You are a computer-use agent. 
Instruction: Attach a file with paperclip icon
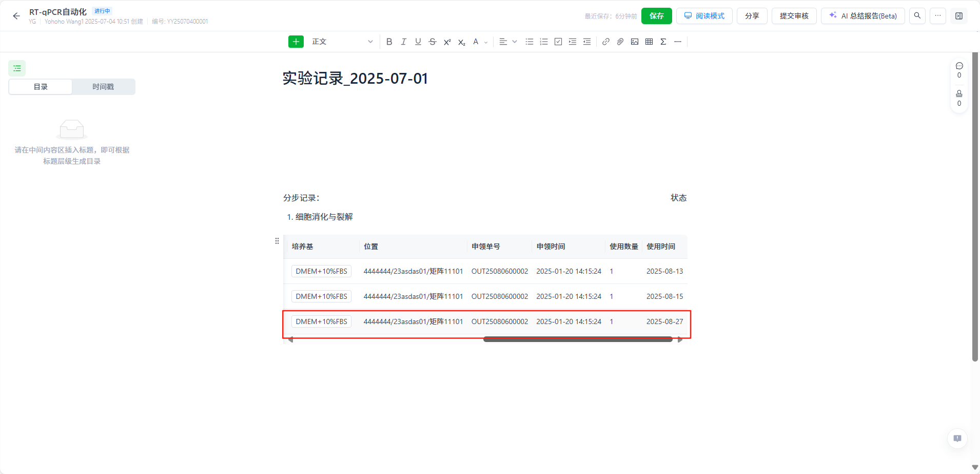[620, 42]
